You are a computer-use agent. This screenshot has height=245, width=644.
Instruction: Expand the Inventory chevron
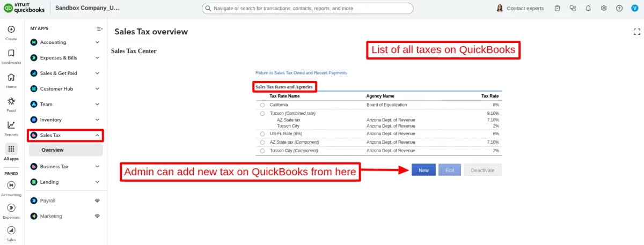tap(97, 120)
